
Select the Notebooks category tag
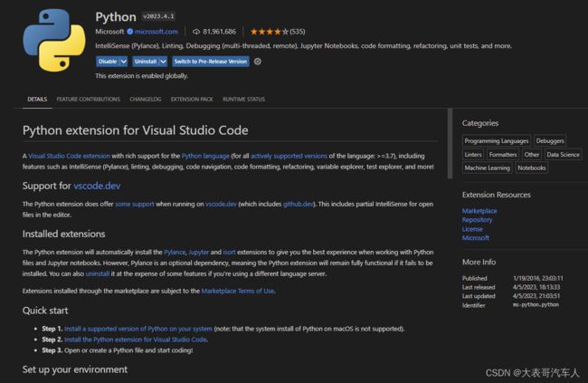(x=532, y=168)
